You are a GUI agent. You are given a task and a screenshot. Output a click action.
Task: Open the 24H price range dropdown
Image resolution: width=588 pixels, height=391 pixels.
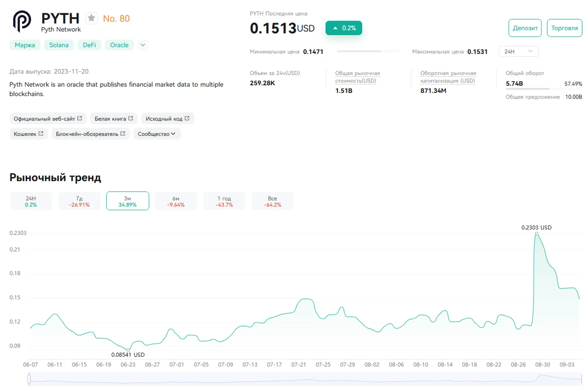[x=519, y=51]
